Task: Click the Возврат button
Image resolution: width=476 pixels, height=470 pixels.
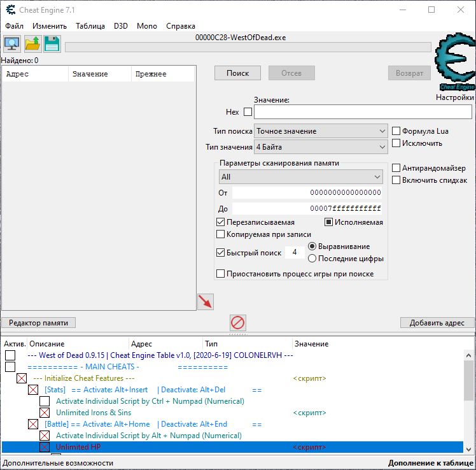Action: click(x=409, y=73)
